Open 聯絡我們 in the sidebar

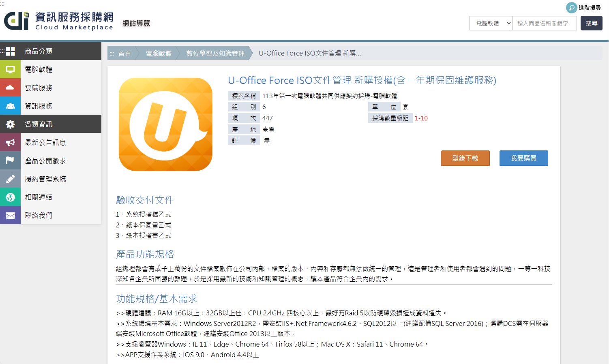click(x=39, y=215)
